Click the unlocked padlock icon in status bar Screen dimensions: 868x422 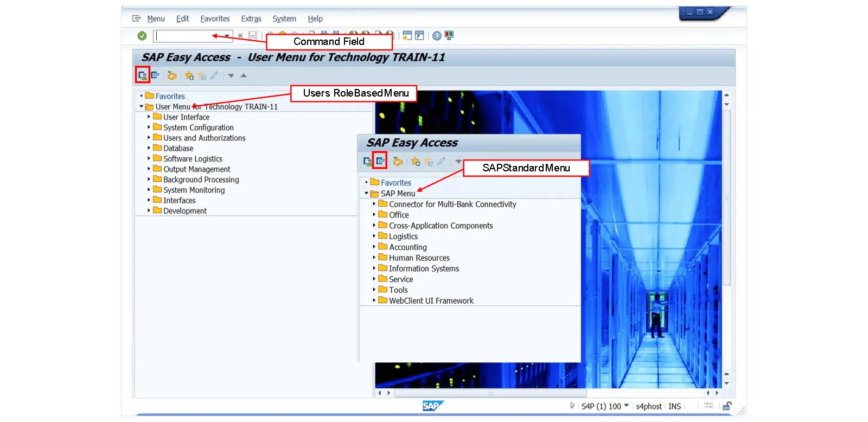pos(727,406)
